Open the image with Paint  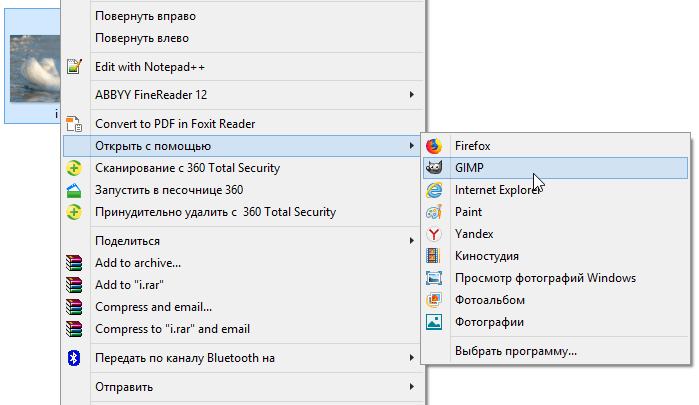(x=555, y=212)
